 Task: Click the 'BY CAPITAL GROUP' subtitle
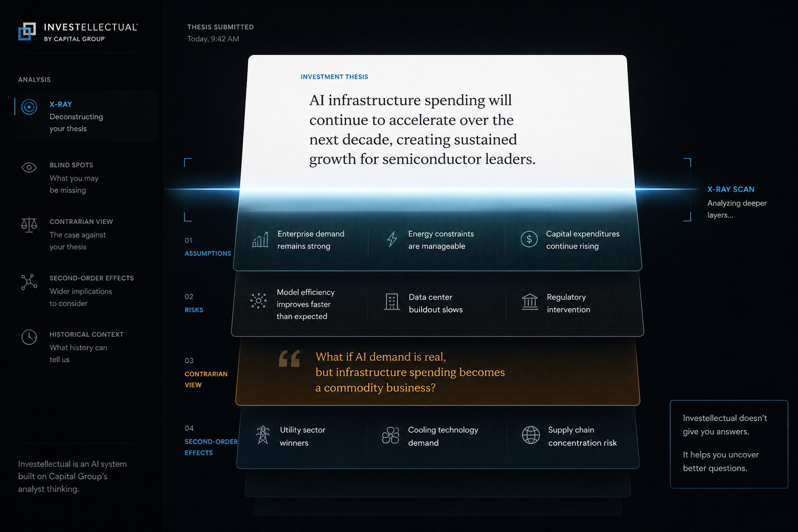tap(74, 39)
